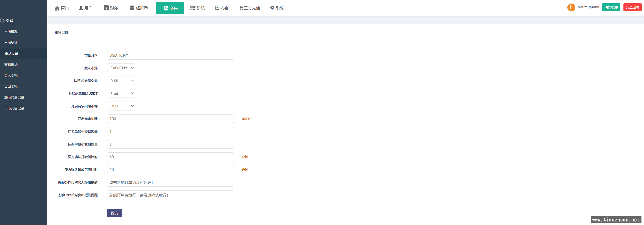Click the 清除缓存 button
The image size is (644, 225).
tap(611, 7)
